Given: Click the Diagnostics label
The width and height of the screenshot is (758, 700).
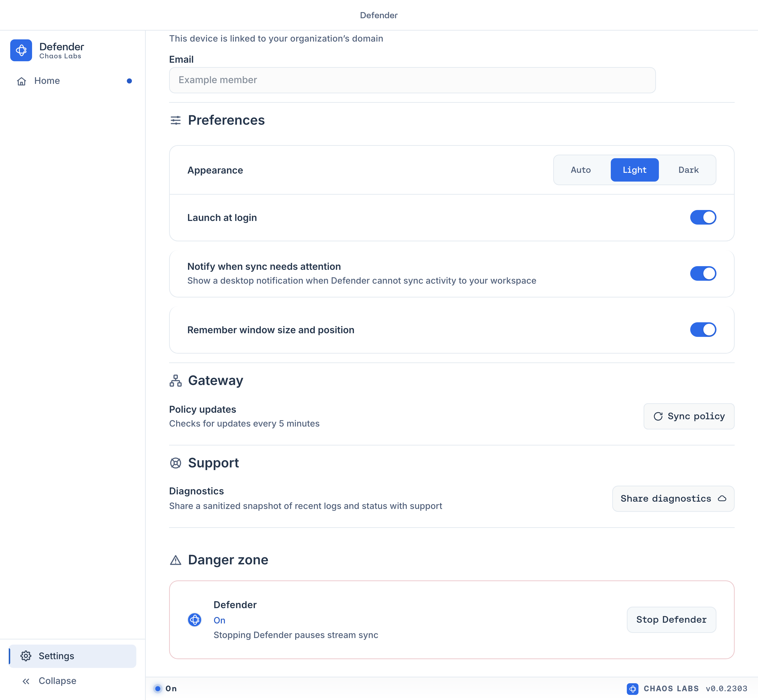Looking at the screenshot, I should (197, 491).
